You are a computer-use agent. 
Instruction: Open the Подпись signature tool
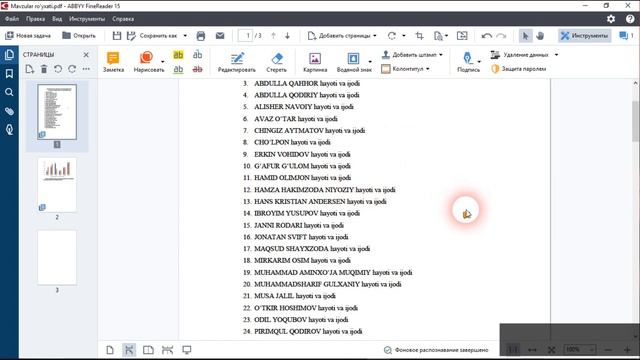tap(468, 62)
